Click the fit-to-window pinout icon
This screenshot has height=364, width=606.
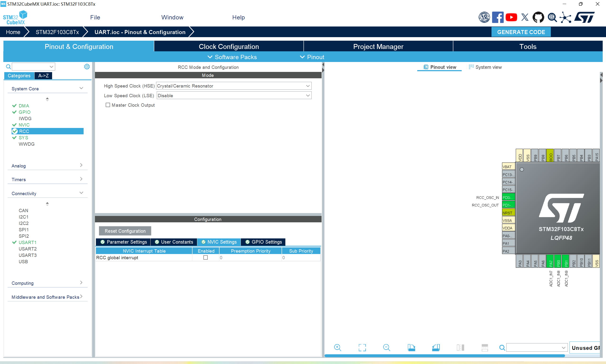(x=362, y=347)
